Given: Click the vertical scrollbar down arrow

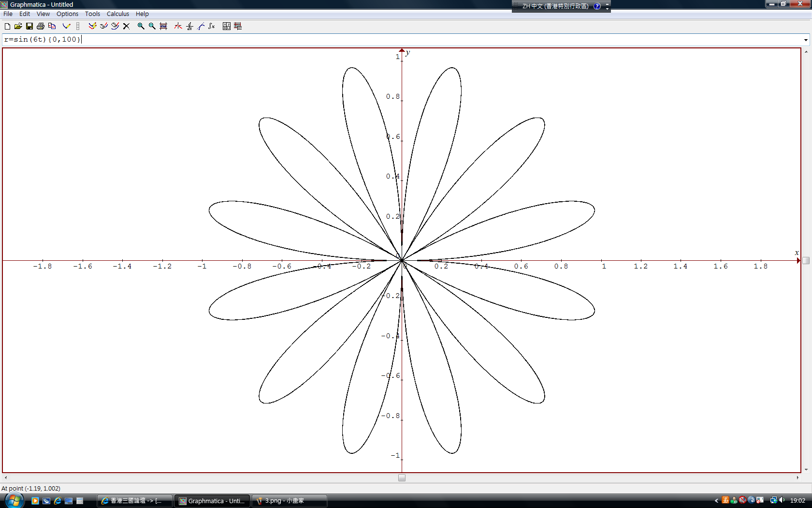Looking at the screenshot, I should click(806, 470).
